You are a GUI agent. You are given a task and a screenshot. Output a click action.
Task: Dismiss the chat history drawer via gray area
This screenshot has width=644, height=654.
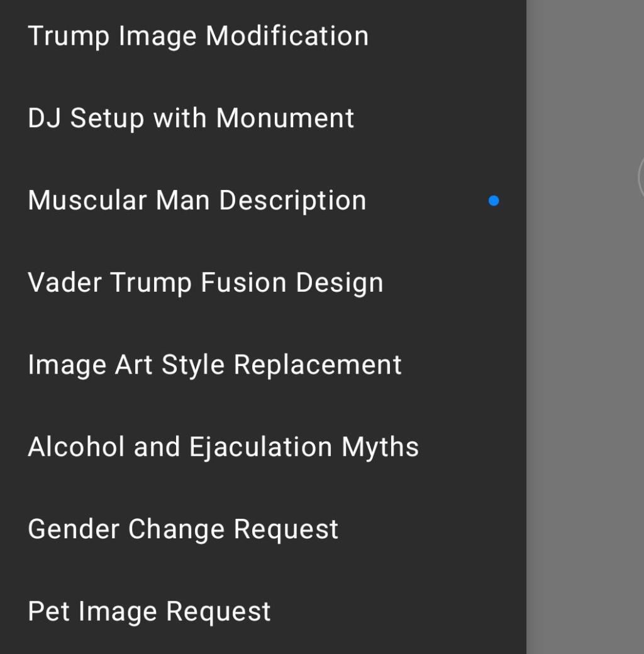pyautogui.click(x=585, y=375)
